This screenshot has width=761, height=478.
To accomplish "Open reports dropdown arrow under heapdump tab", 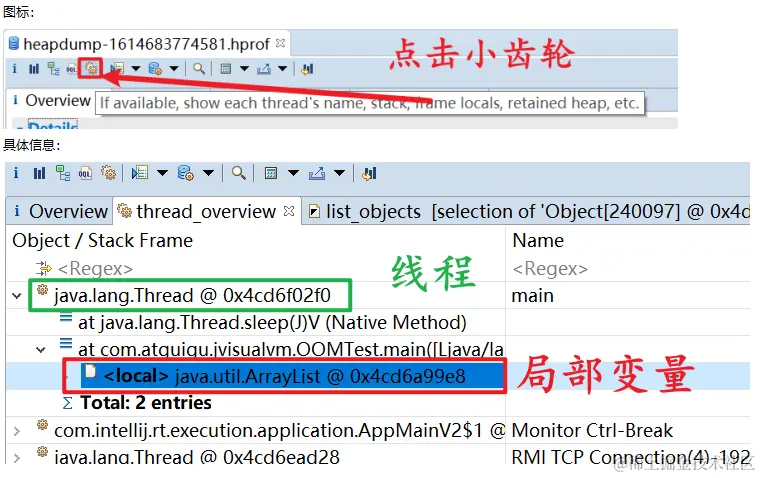I will pos(136,69).
